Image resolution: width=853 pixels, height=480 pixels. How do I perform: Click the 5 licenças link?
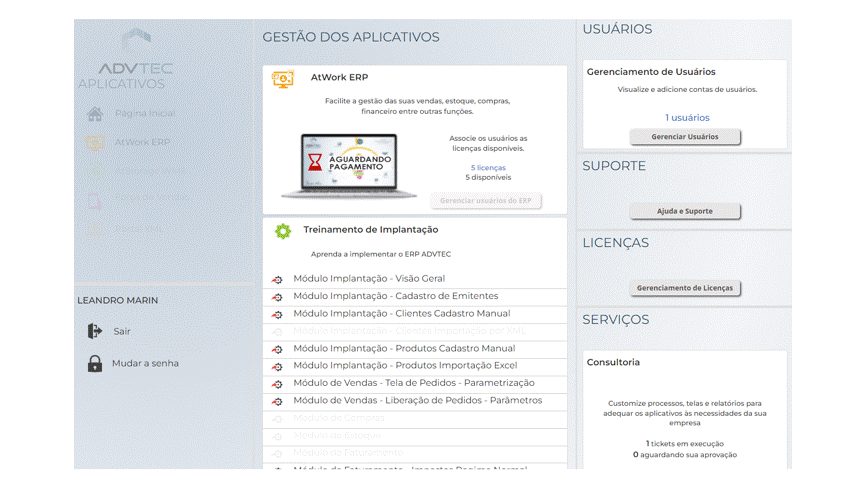[x=488, y=168]
